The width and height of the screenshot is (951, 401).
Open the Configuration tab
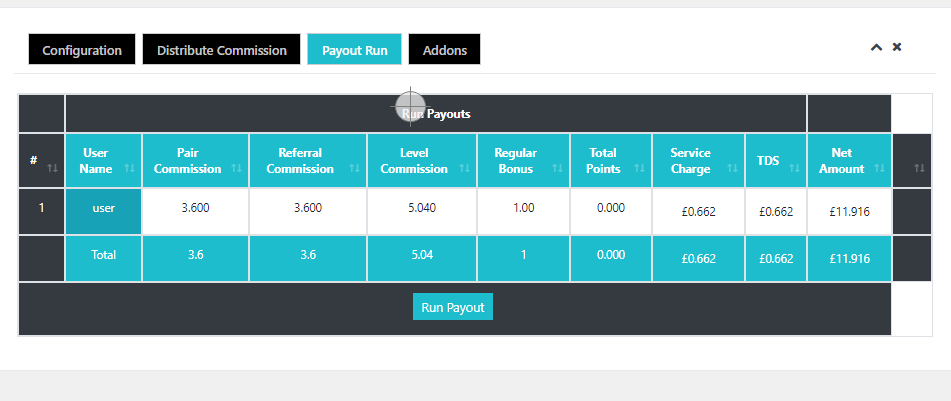[82, 50]
